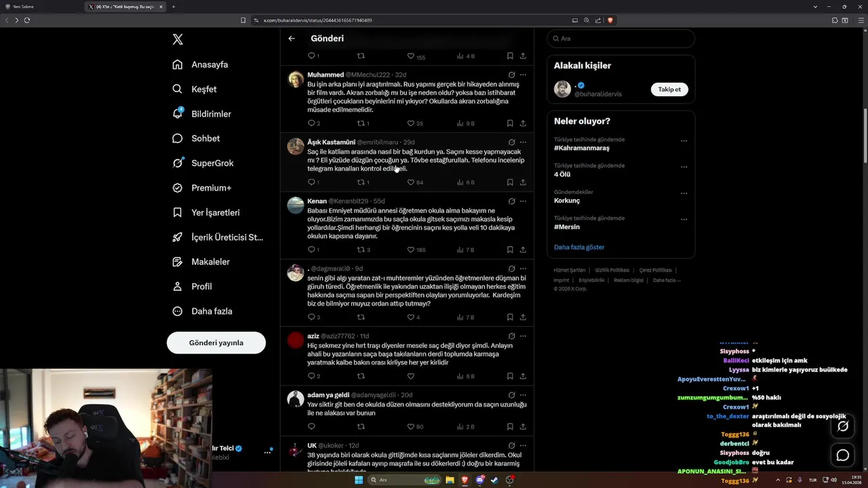This screenshot has height=488, width=868.
Task: Click Daha fazla göster link
Action: [x=579, y=247]
